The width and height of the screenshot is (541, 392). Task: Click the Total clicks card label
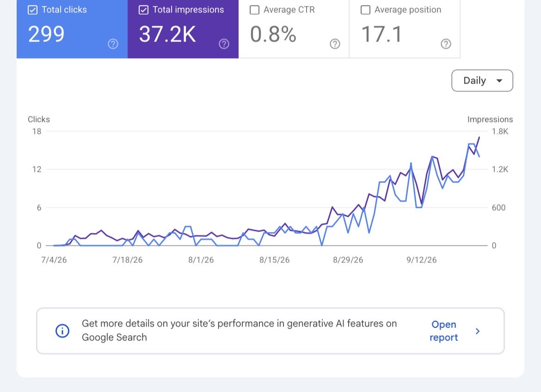(64, 10)
